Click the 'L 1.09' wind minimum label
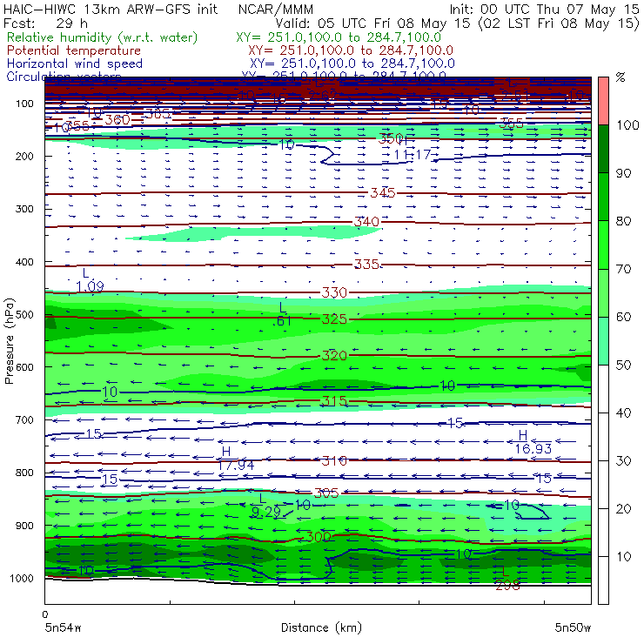Viewport: 644px width, 644px height. (90, 280)
